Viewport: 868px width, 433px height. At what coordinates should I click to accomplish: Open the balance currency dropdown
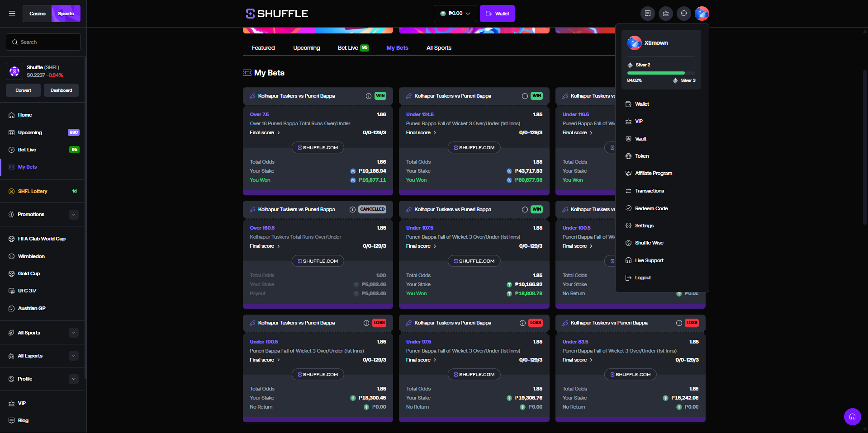coord(455,14)
